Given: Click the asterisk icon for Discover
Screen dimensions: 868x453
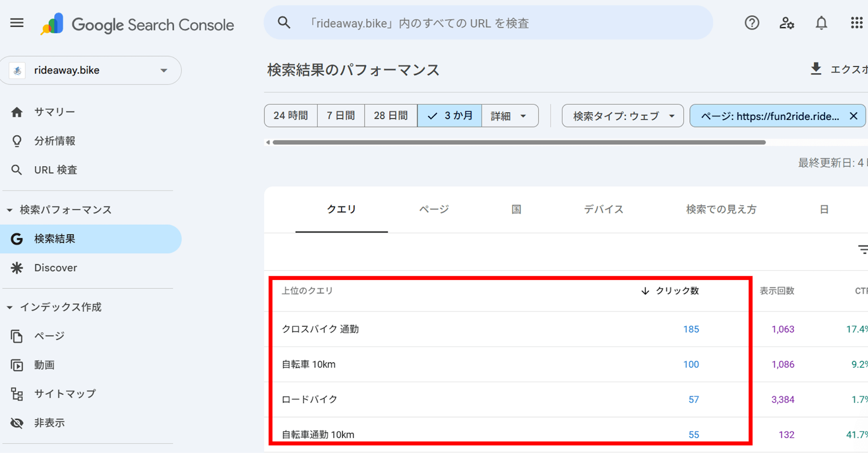Looking at the screenshot, I should [17, 267].
